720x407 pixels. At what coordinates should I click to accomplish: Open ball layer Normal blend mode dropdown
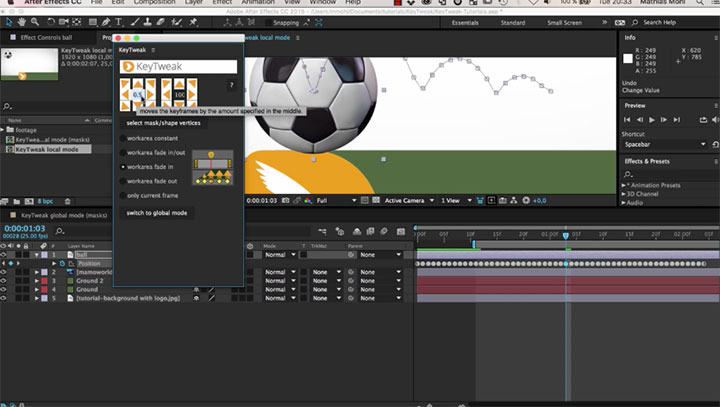pyautogui.click(x=280, y=254)
